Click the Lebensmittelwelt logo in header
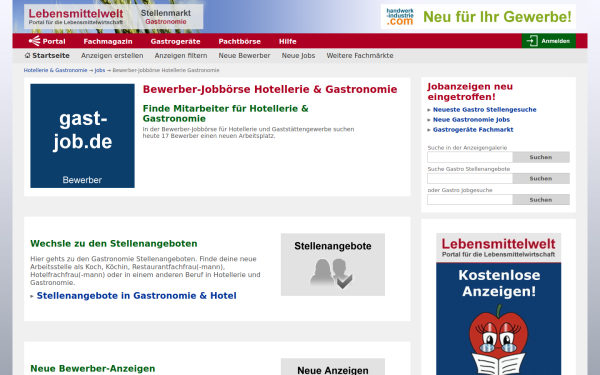 (x=75, y=17)
